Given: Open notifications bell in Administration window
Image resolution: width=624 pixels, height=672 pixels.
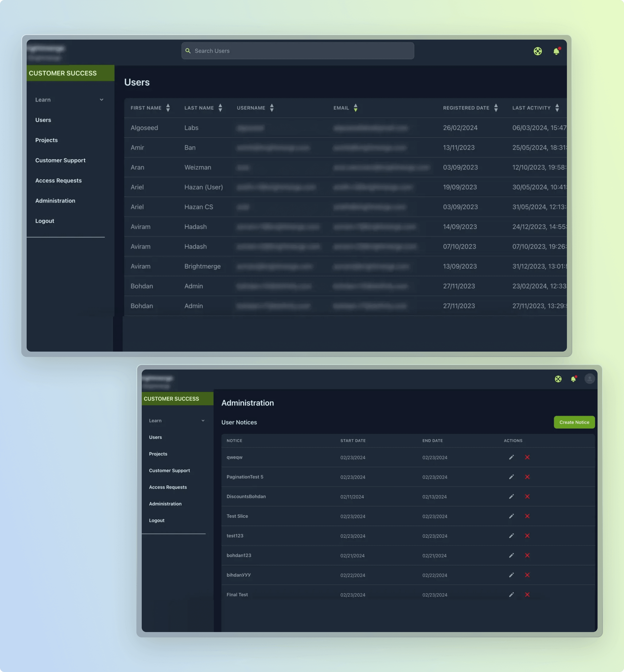Looking at the screenshot, I should (573, 379).
